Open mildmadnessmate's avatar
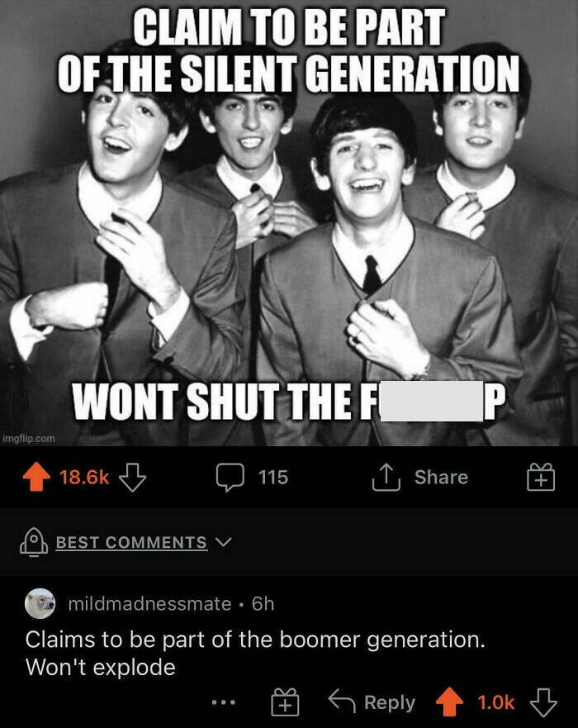 click(x=40, y=603)
